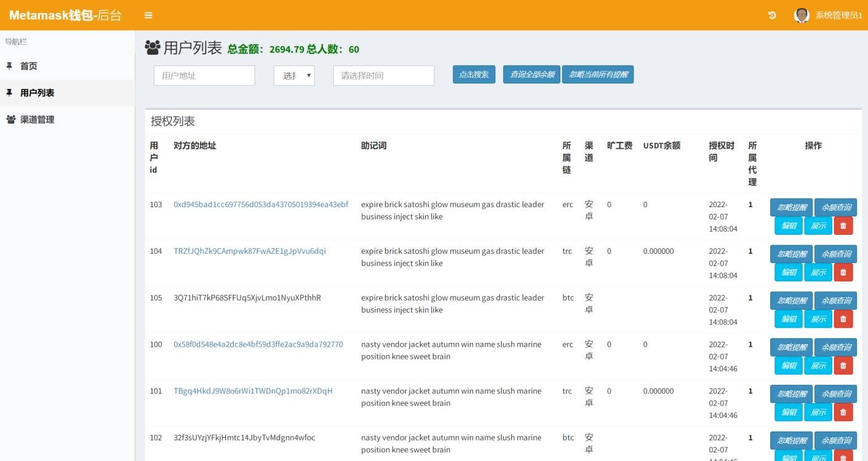Delete user 100 via its trash icon
The width and height of the screenshot is (868, 461).
[x=843, y=365]
